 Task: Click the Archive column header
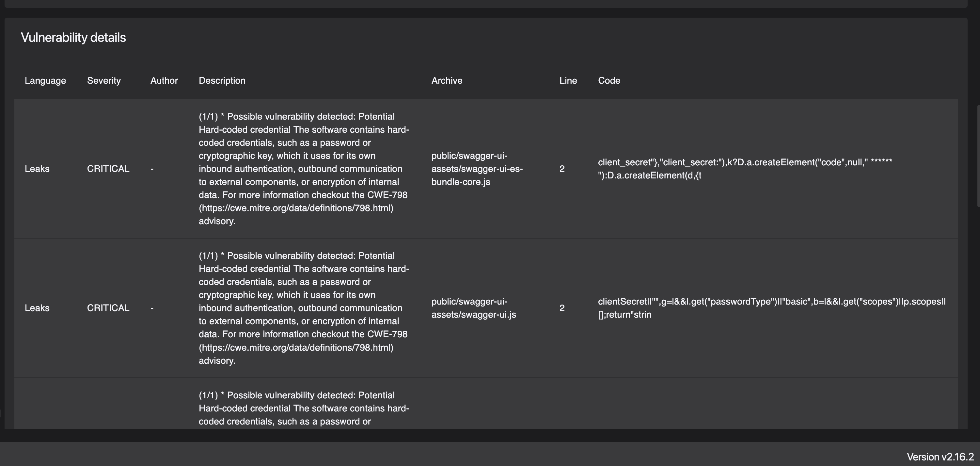(x=447, y=80)
